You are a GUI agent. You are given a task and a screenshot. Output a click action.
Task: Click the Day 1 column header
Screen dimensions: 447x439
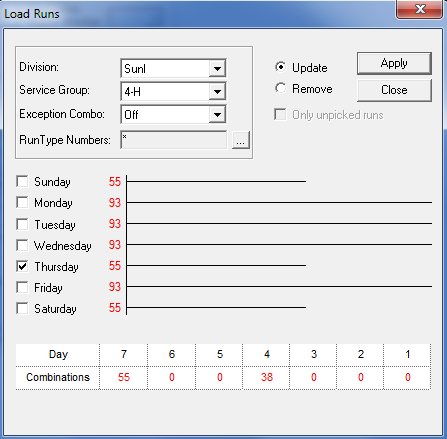407,354
